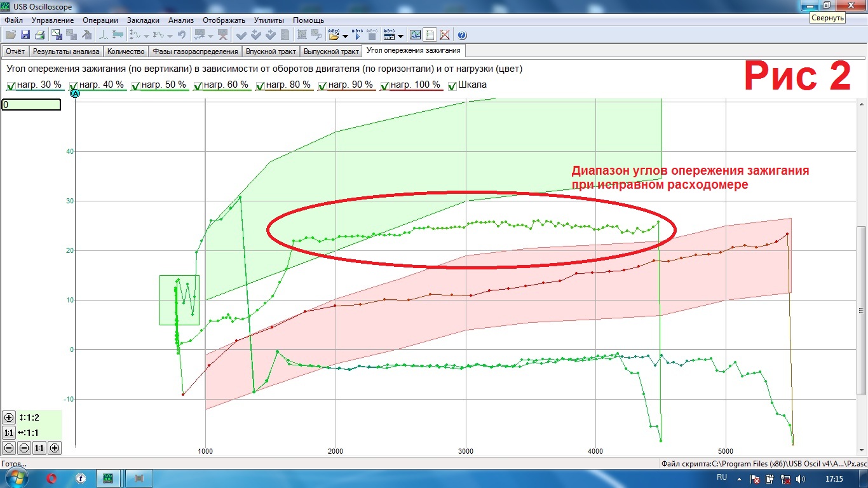Toggle the нагр. 80 % checkbox
The width and height of the screenshot is (868, 488).
coord(260,86)
